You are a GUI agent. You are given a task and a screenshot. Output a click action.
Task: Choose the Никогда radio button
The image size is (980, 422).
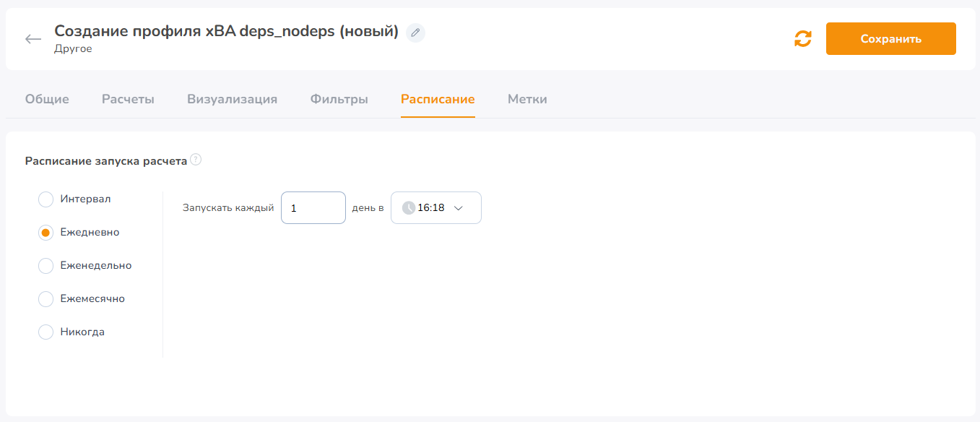(45, 332)
